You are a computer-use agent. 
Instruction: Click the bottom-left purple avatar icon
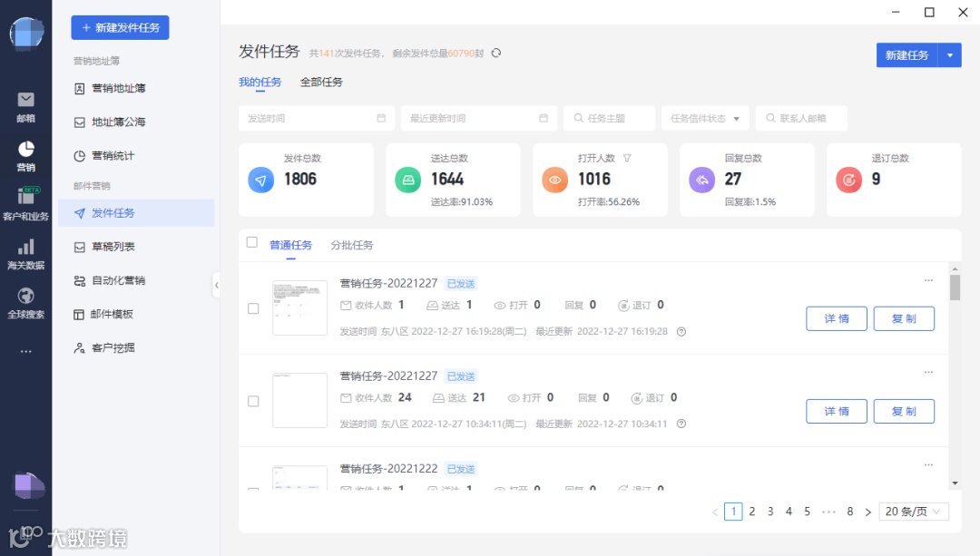pyautogui.click(x=28, y=485)
